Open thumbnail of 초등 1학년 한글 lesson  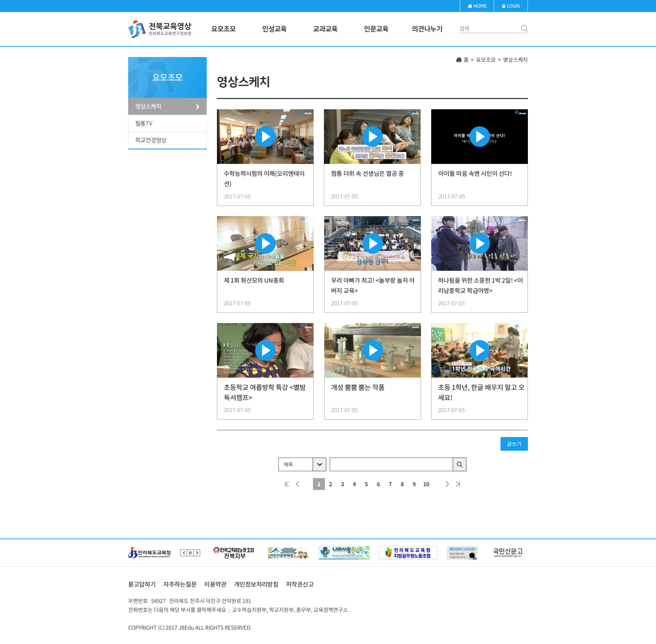pyautogui.click(x=479, y=350)
